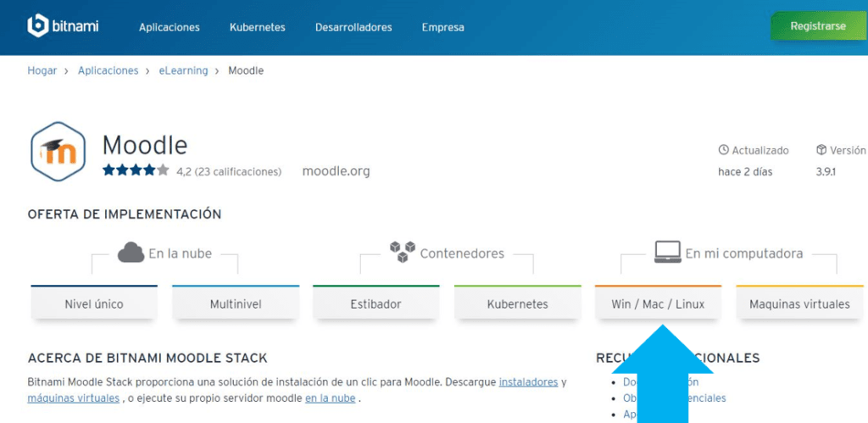This screenshot has height=423, width=868.
Task: Follow the máquinas virtuales link
Action: point(73,398)
